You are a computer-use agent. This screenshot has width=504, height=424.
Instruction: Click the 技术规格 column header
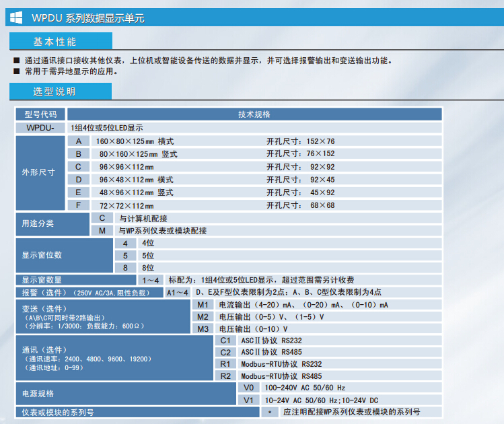tap(254, 114)
